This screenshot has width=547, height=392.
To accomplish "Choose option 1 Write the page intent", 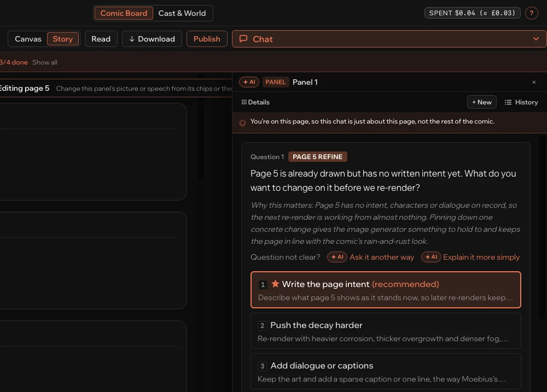I will [x=386, y=290].
